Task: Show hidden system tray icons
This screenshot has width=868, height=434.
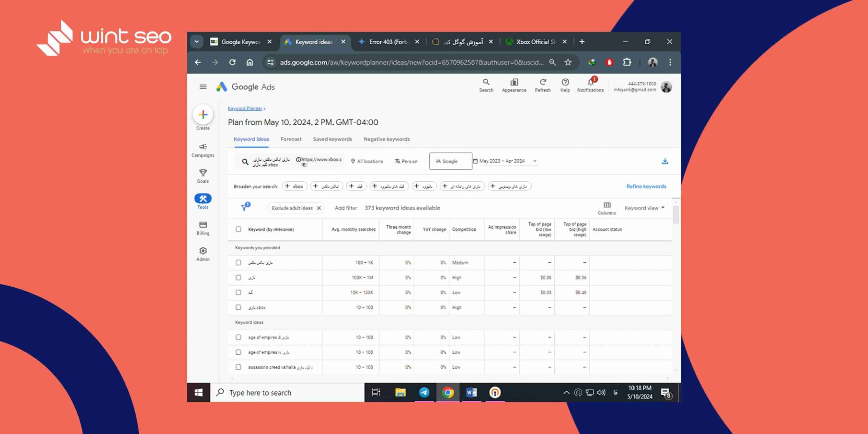Action: pos(566,392)
